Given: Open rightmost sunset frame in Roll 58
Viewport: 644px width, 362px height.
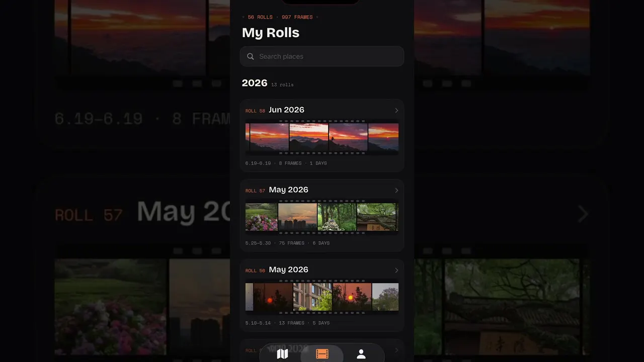Looking at the screenshot, I should point(383,137).
